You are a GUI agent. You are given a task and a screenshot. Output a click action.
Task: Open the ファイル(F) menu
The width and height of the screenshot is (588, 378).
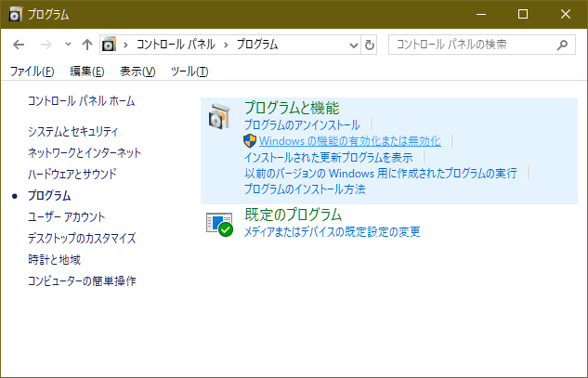coord(32,71)
